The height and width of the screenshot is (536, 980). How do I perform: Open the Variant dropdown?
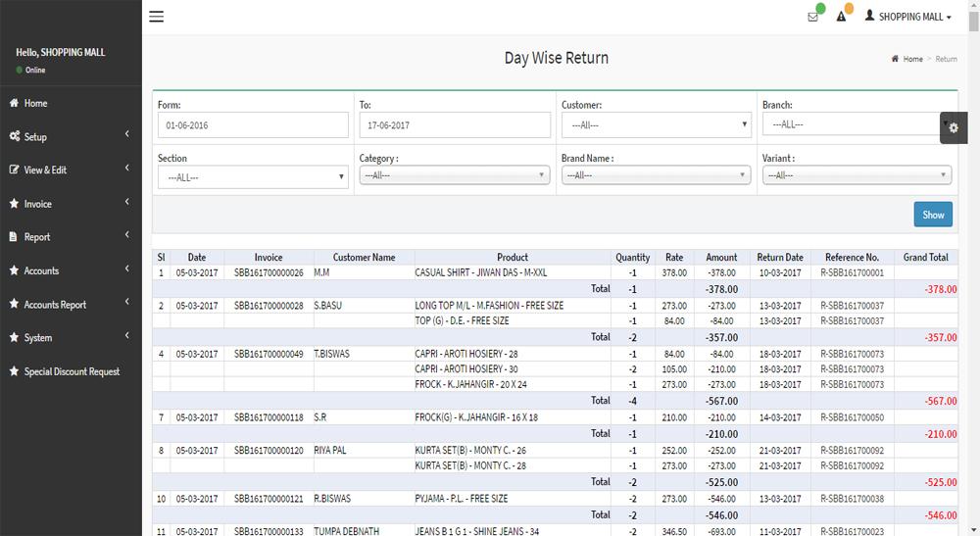click(857, 175)
